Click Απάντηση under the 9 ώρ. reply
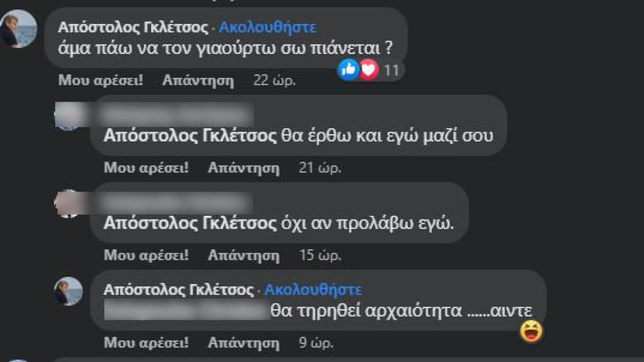This screenshot has height=362, width=644. coord(243,342)
